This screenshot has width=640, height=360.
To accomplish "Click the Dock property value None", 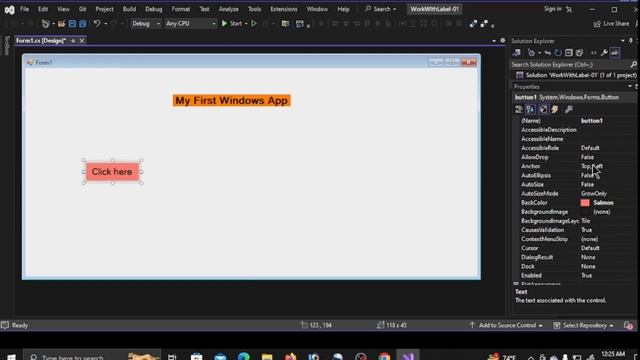I will tap(588, 267).
